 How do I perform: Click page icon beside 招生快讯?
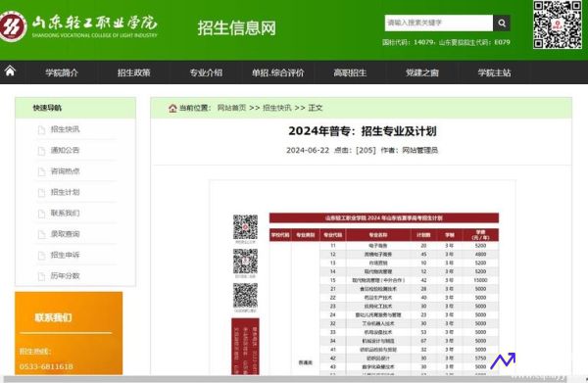tap(41, 130)
